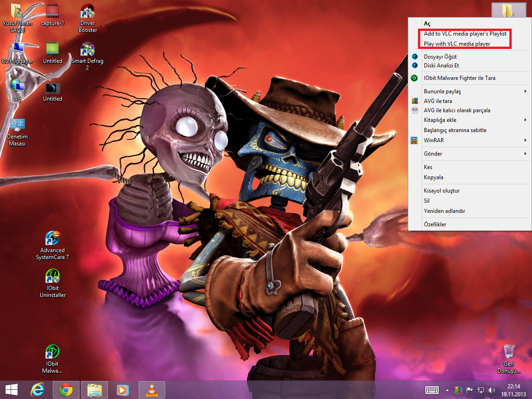The height and width of the screenshot is (399, 532).
Task: Choose AVG ile tara
Action: point(470,101)
